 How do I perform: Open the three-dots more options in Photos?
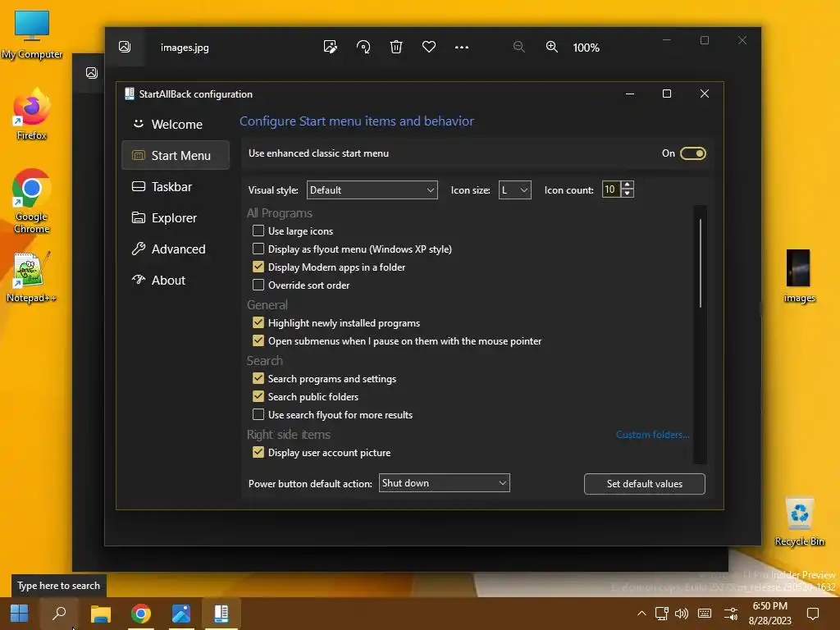point(461,47)
